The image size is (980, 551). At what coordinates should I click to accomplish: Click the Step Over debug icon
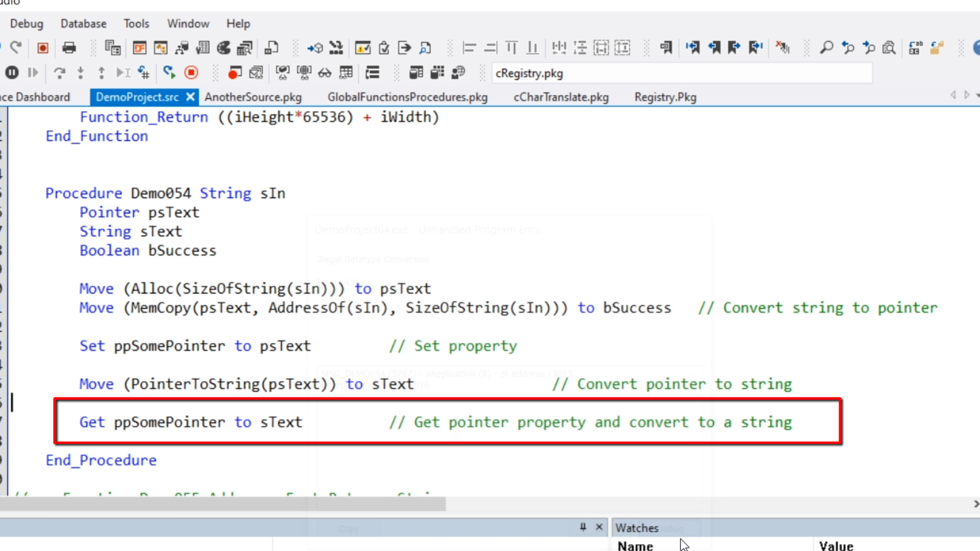pos(60,73)
